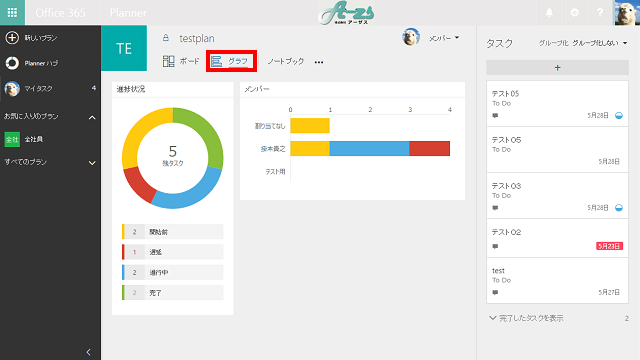This screenshot has height=360, width=640.
Task: Click the progress icon on the テスト03 card
Action: [x=619, y=208]
